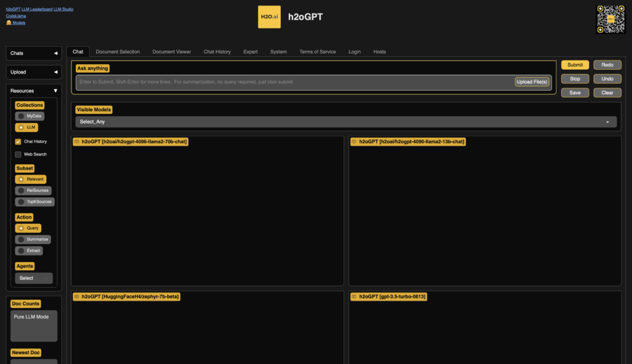Viewport: 632px width, 364px height.
Task: Enable the Web Search checkbox
Action: click(x=19, y=154)
